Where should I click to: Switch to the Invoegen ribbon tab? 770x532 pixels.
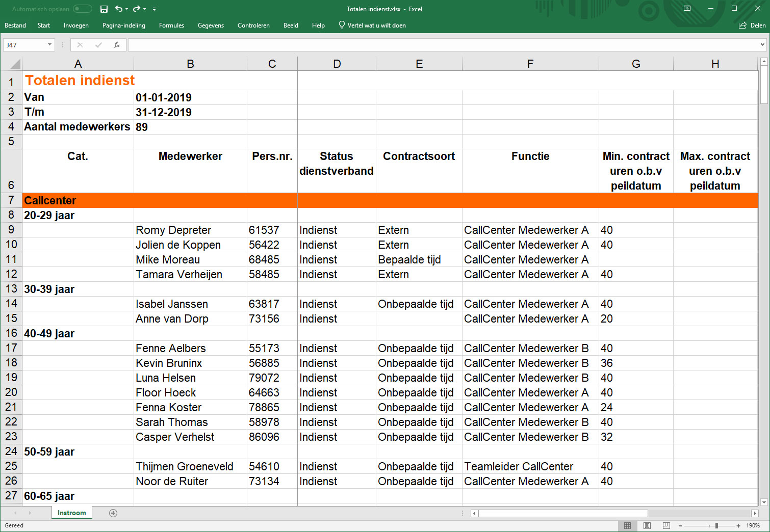click(x=76, y=25)
